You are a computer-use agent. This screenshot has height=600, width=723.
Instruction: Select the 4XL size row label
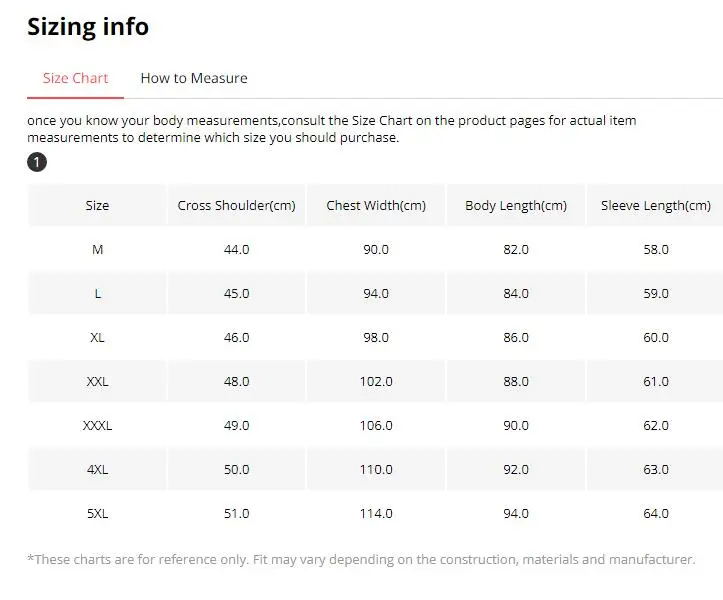click(97, 469)
